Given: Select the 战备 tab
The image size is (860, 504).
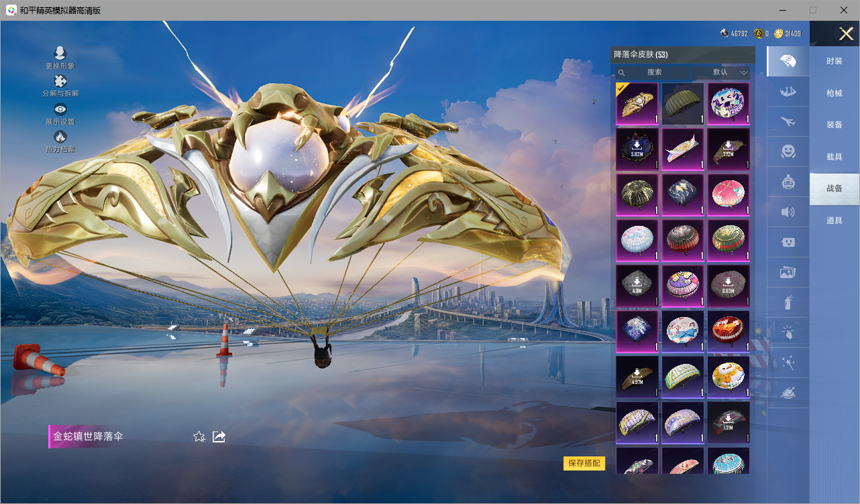Looking at the screenshot, I should [835, 188].
